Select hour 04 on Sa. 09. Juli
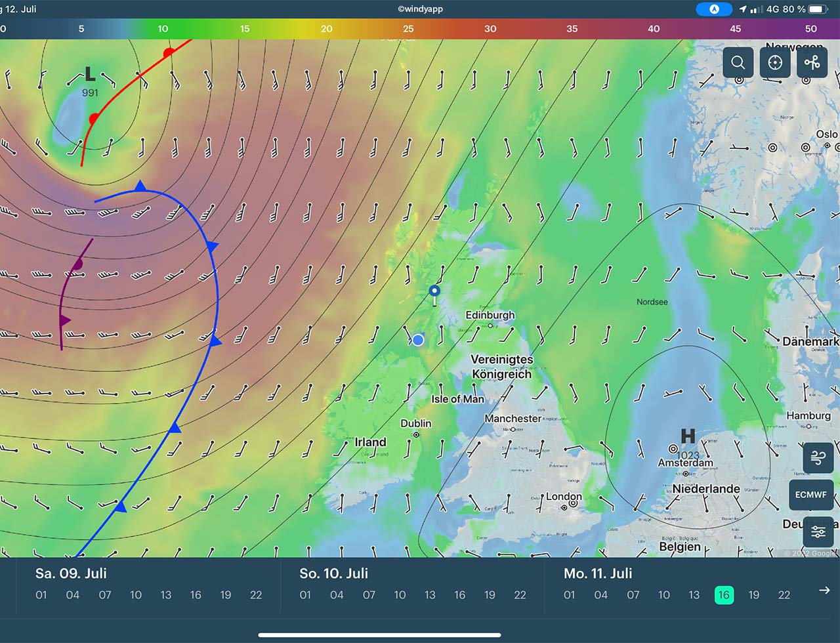The image size is (840, 643). click(x=73, y=595)
